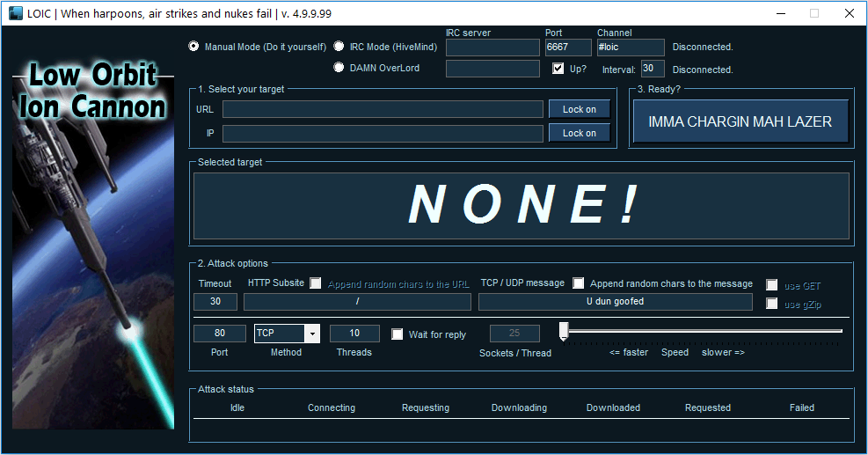Click the Failed column in Attack status

(x=802, y=407)
